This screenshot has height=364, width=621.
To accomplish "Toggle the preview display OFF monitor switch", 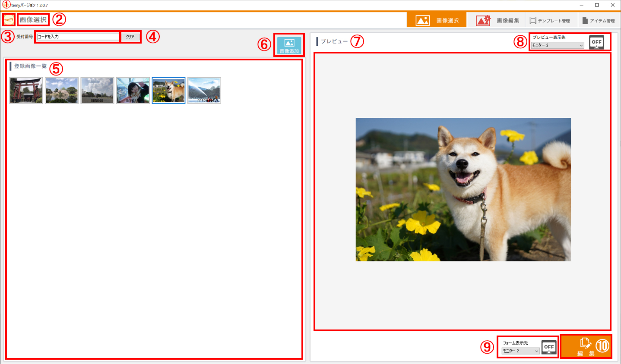I will point(596,42).
